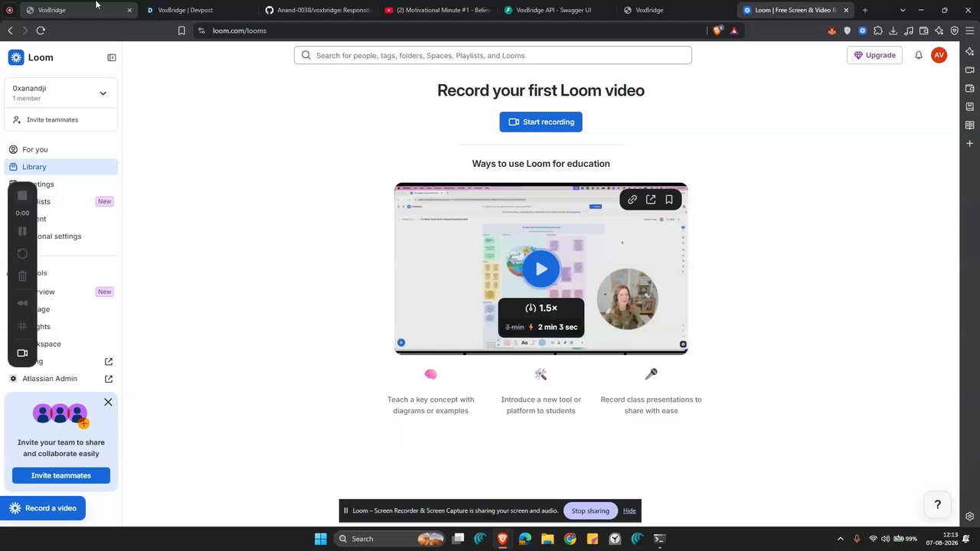The height and width of the screenshot is (551, 980).
Task: Open the Leo AI icon in the Brave side panel
Action: [970, 51]
